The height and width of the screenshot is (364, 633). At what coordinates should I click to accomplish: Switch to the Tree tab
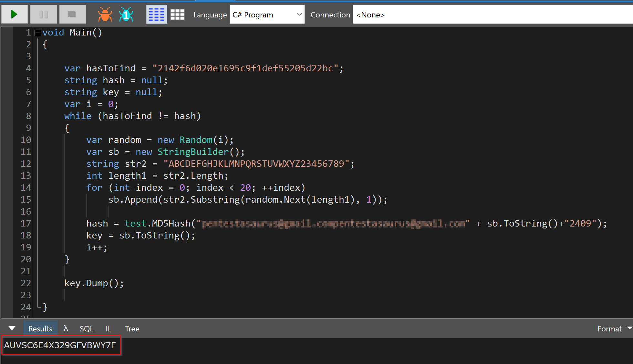pos(132,329)
